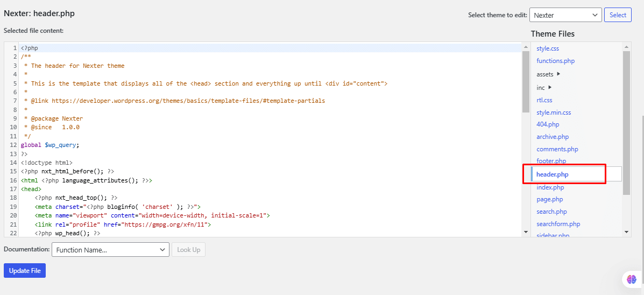The image size is (644, 295).
Task: Click the code editor scroll-down arrow
Action: click(526, 232)
